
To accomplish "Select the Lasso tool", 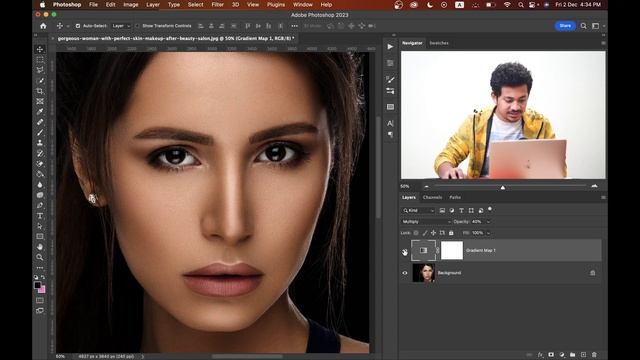I will point(40,70).
